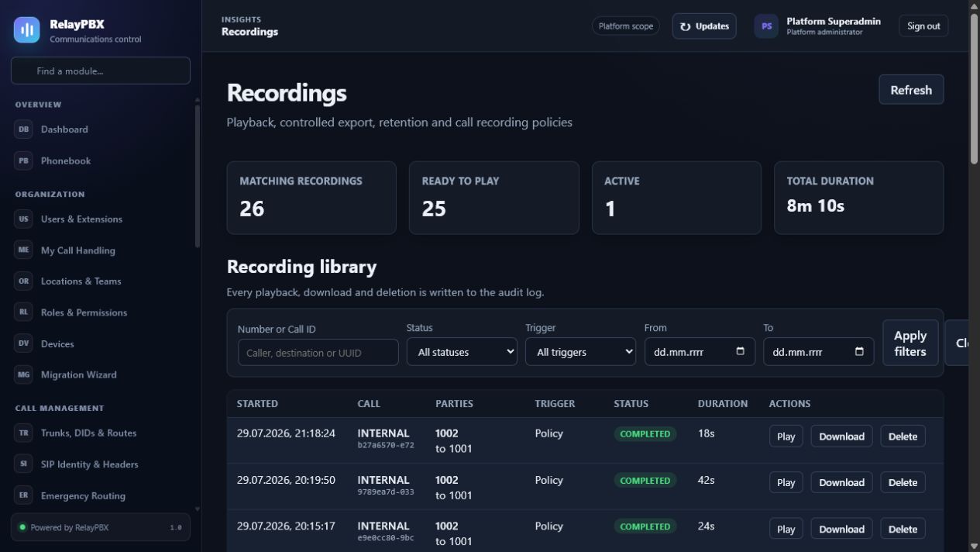Image resolution: width=980 pixels, height=552 pixels.
Task: Open the From date calendar picker icon
Action: pyautogui.click(x=740, y=351)
